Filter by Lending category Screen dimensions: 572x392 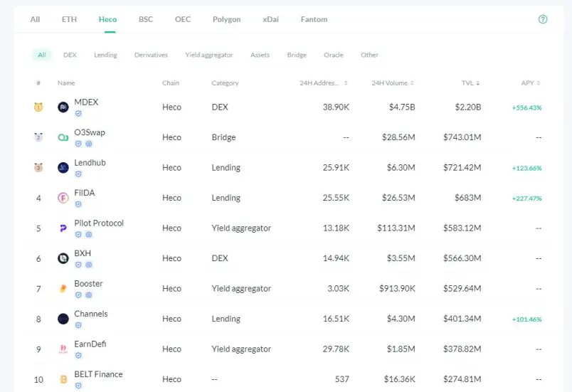pos(105,55)
